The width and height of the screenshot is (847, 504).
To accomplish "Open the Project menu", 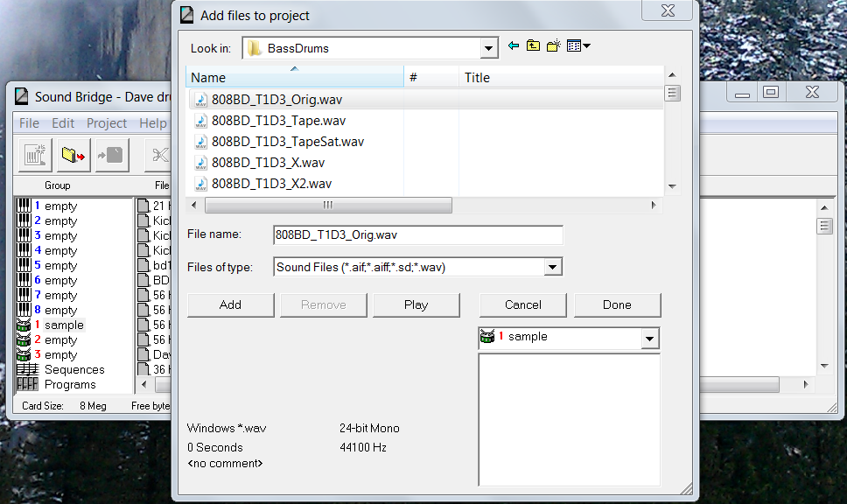I will coord(107,123).
